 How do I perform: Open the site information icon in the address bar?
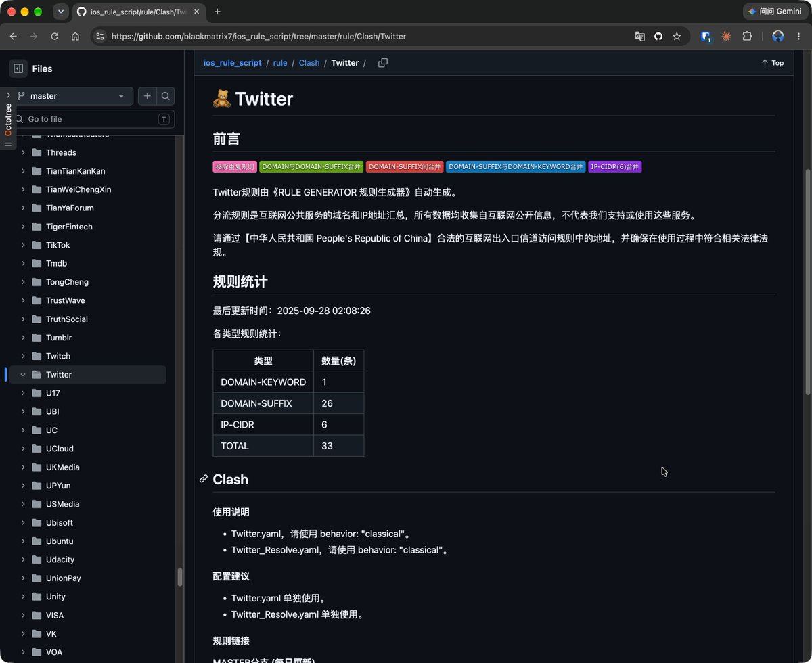pyautogui.click(x=100, y=37)
